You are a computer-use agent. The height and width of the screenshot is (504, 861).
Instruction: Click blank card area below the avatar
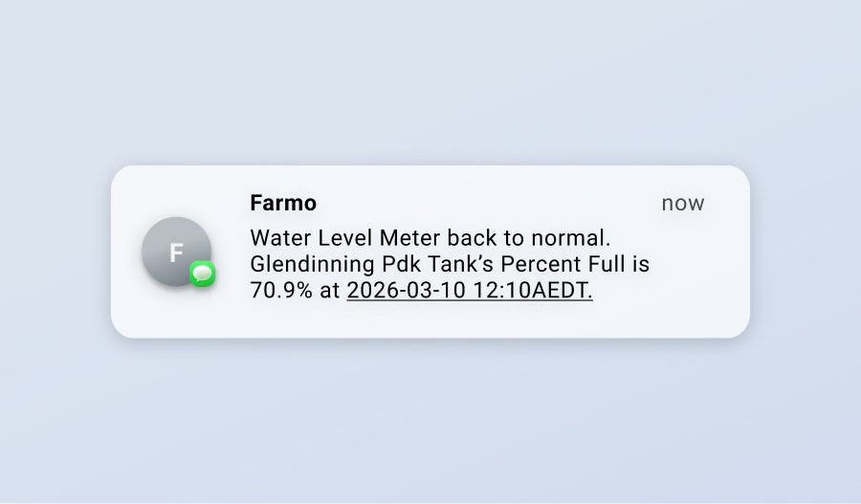click(x=175, y=314)
